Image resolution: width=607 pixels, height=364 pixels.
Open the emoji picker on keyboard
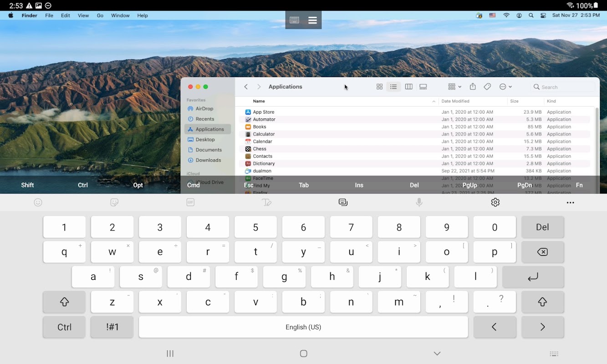(38, 202)
